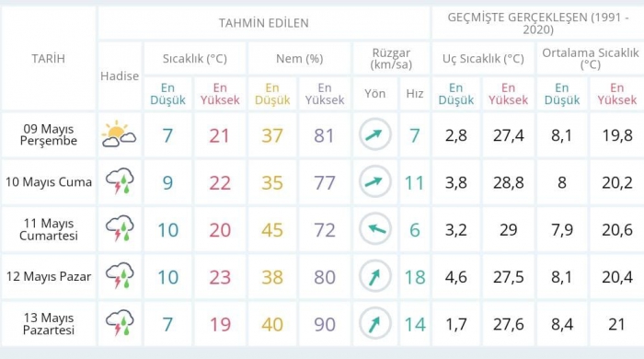Click the wind direction arrow for 11 Mayıs Cumartesi
644x359 pixels.
coord(375,229)
